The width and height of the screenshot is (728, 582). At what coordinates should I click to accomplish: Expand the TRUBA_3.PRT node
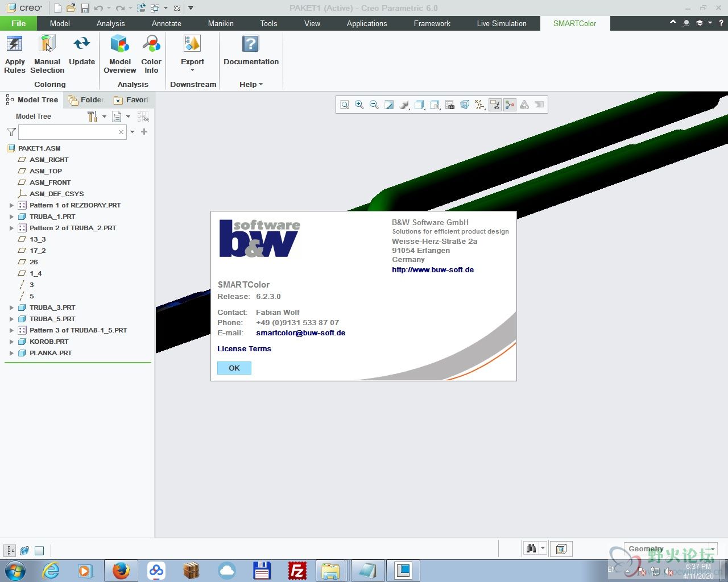point(11,307)
